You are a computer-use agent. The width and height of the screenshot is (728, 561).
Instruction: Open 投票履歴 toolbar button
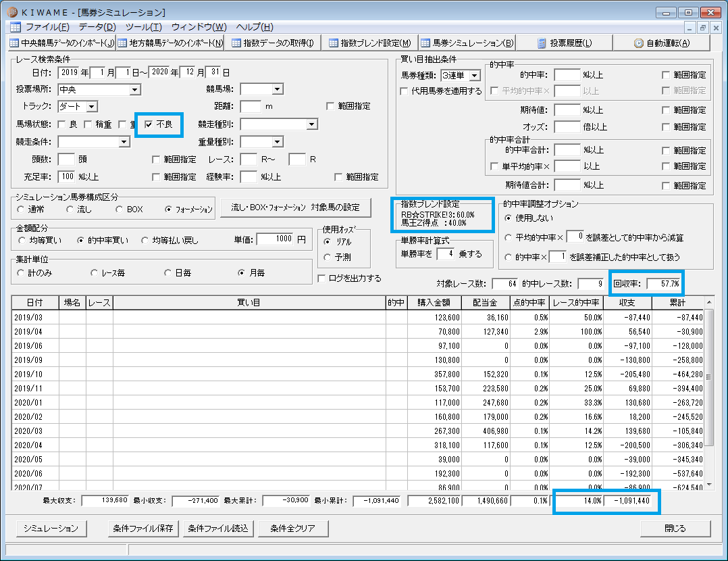(x=565, y=43)
